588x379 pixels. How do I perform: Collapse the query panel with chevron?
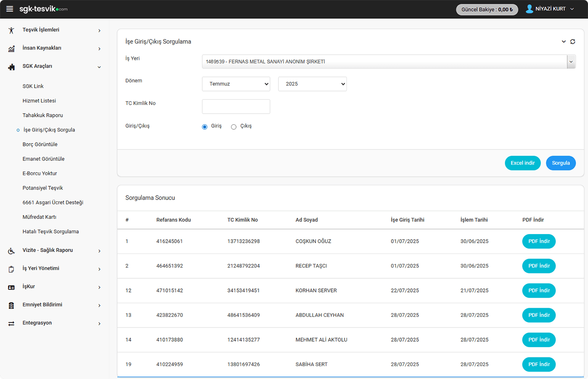564,41
